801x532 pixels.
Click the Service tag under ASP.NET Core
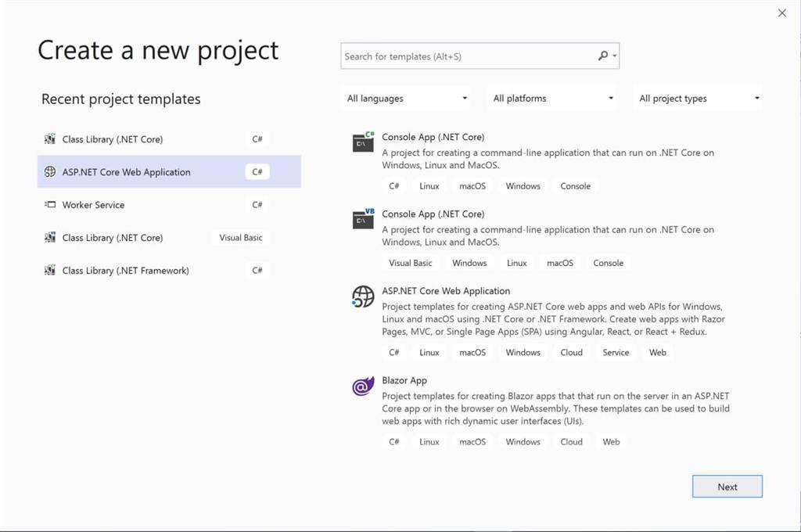point(616,353)
